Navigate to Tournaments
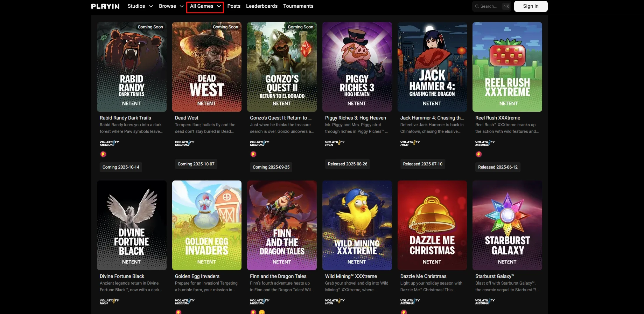644x314 pixels. [298, 6]
